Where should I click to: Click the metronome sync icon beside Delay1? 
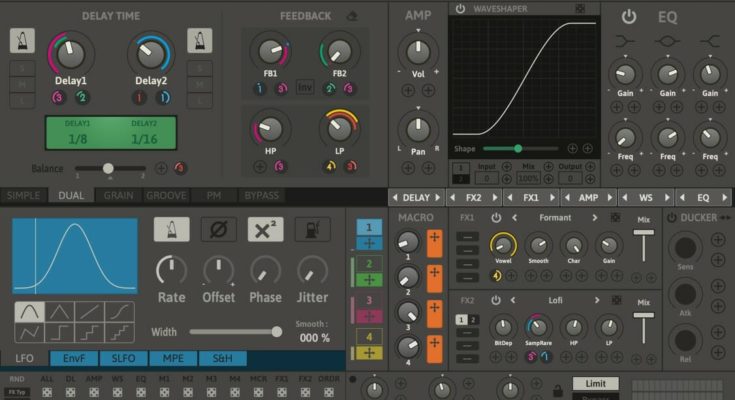coord(21,41)
